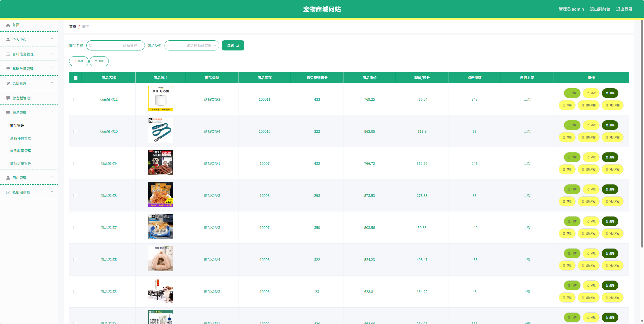Image resolution: width=644 pixels, height=324 pixels.
Task: Click the 用户管理 person icon
Action: [x=8, y=178]
